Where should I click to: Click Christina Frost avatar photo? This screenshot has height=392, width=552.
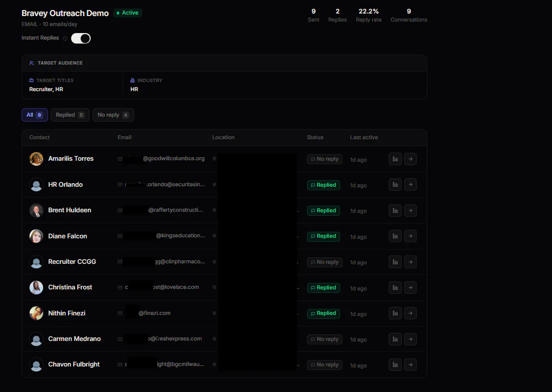point(36,287)
